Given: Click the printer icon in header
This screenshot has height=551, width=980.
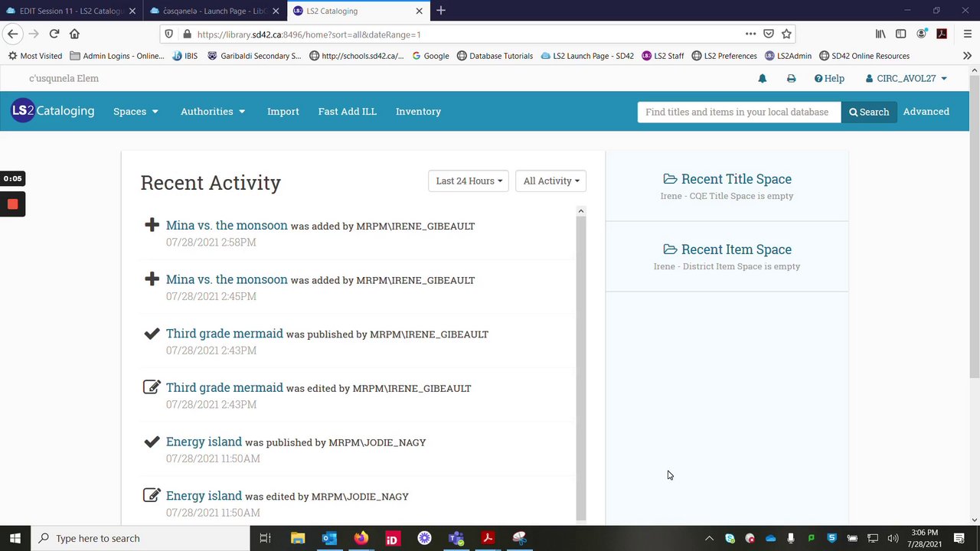Looking at the screenshot, I should click(791, 79).
